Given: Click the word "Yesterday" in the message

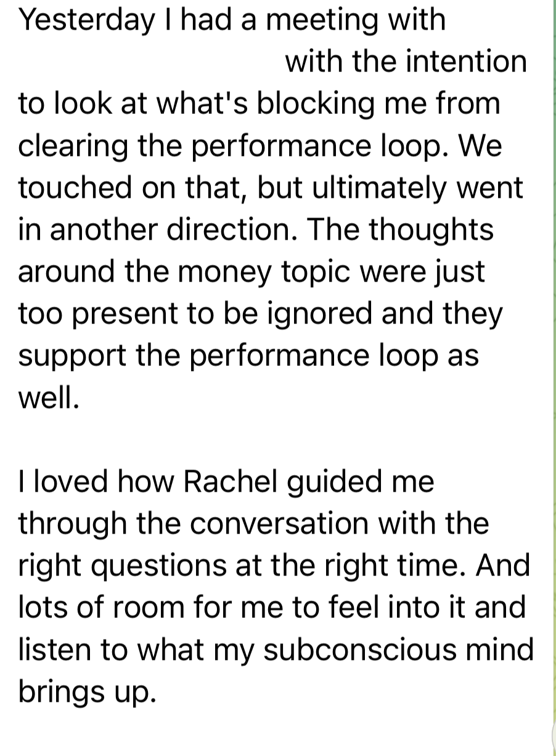Looking at the screenshot, I should [86, 20].
